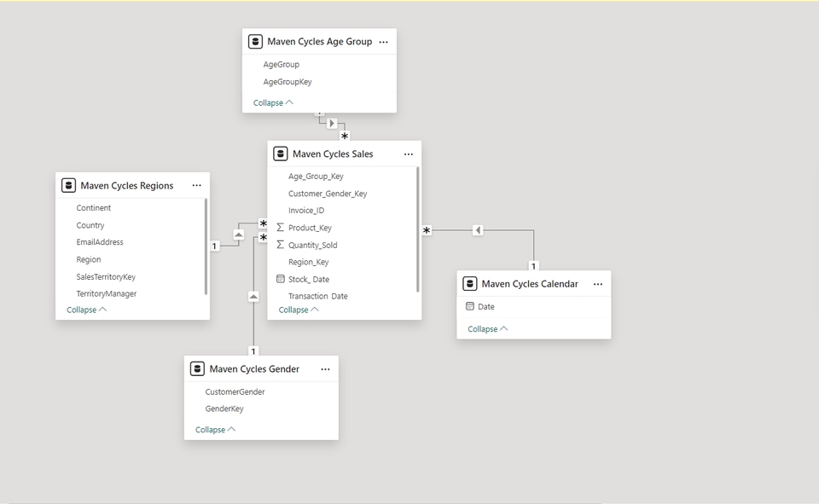This screenshot has height=504, width=819.
Task: Click the calendar icon beside Date field
Action: click(470, 306)
